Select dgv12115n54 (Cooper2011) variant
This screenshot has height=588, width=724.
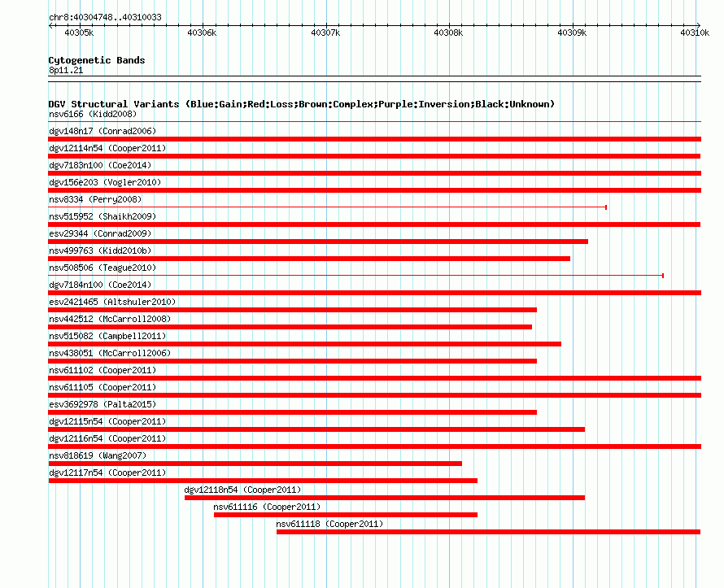107,421
